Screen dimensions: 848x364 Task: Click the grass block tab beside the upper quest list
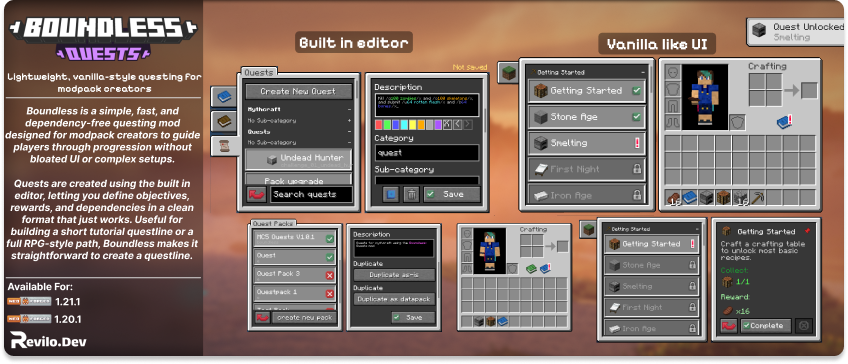pos(508,72)
